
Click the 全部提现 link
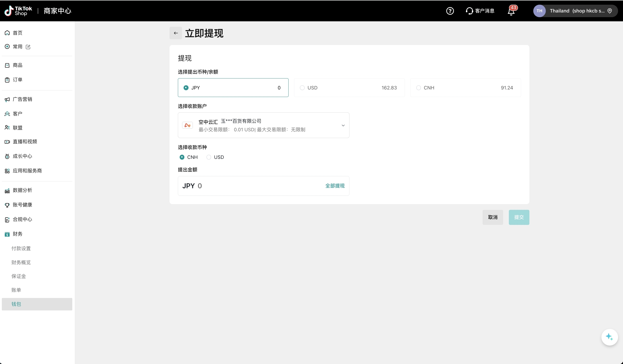coord(335,186)
